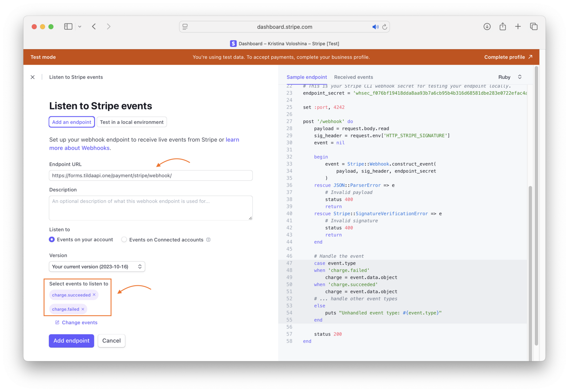569x392 pixels.
Task: Click the "# ... handle other event types" comment
Action: pyautogui.click(x=356, y=299)
